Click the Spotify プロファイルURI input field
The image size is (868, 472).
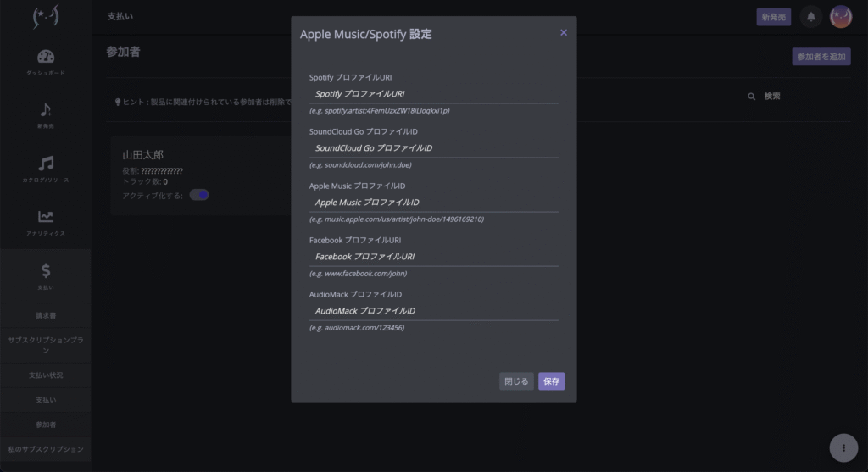click(x=433, y=94)
